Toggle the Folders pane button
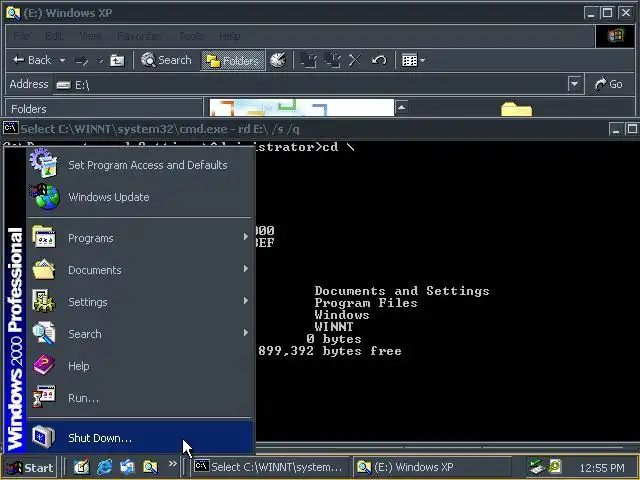The height and width of the screenshot is (480, 640). pos(233,61)
